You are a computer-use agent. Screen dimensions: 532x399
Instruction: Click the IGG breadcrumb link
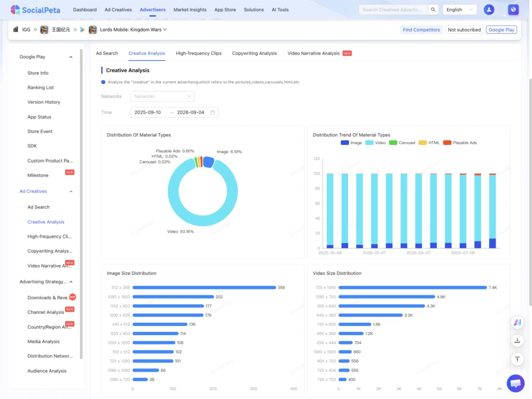[x=26, y=30]
